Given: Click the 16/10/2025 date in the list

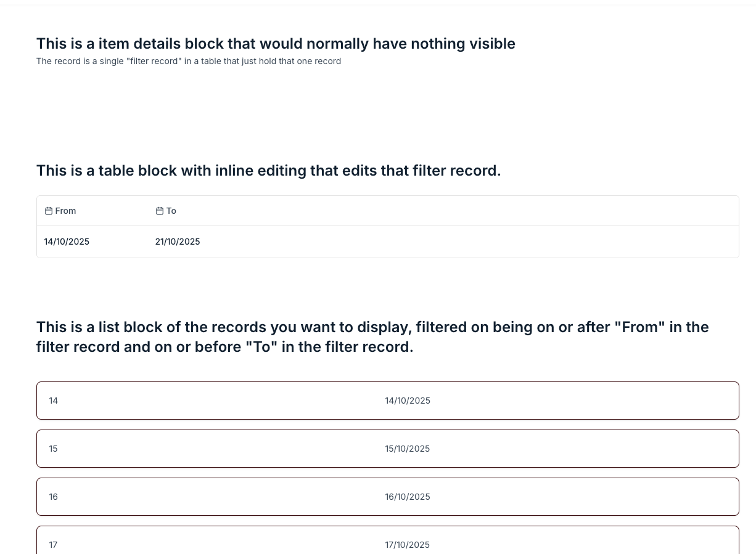Looking at the screenshot, I should 408,497.
